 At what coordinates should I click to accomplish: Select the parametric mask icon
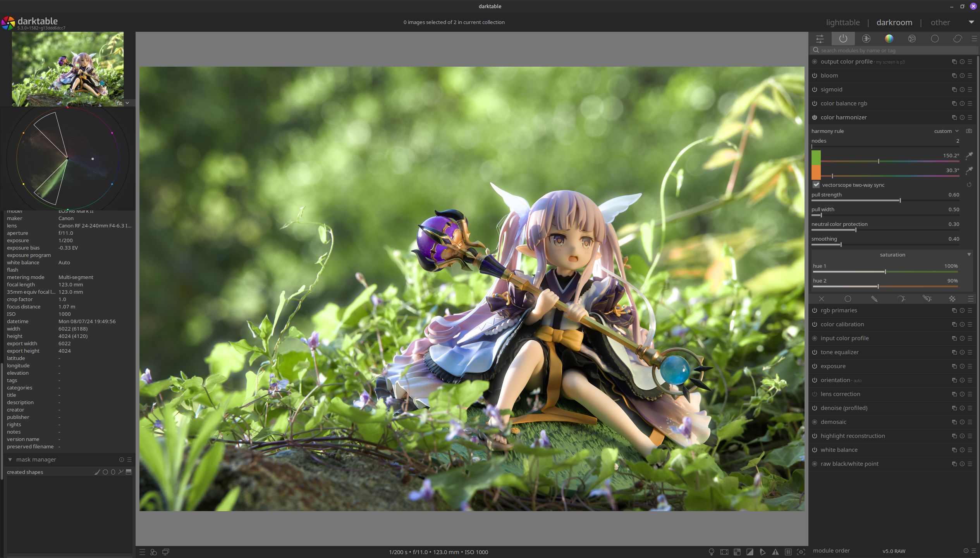click(x=901, y=299)
